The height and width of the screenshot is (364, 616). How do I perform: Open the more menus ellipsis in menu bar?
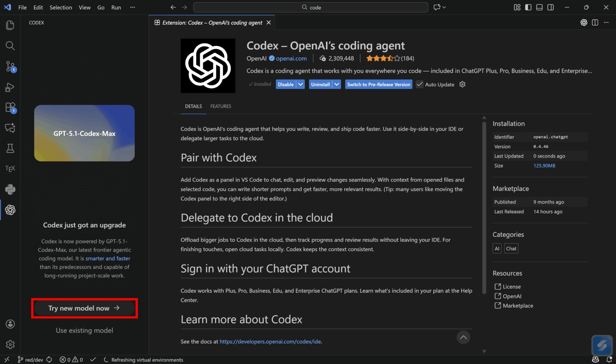coord(132,7)
